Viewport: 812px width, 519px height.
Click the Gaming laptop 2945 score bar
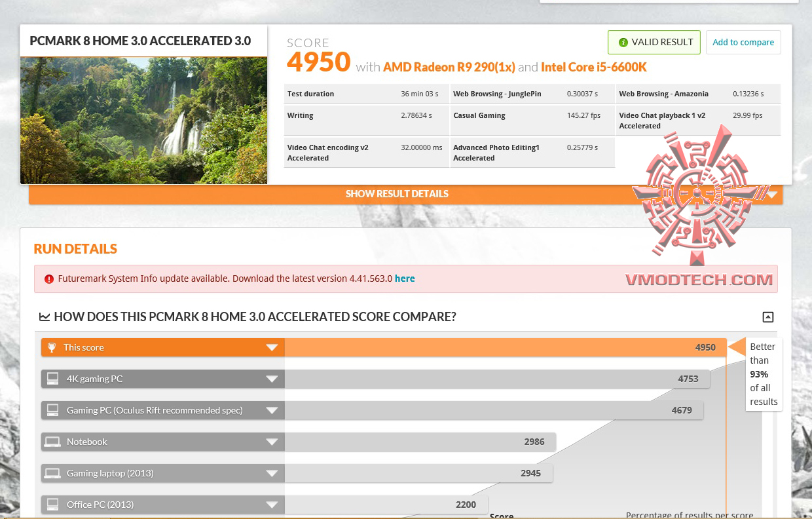tap(418, 473)
